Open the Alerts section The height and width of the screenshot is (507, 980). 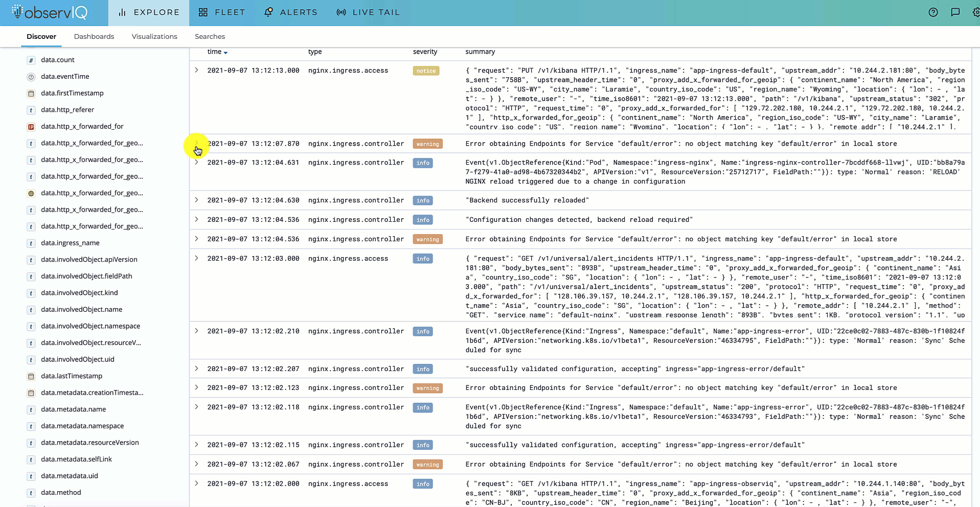coord(290,12)
